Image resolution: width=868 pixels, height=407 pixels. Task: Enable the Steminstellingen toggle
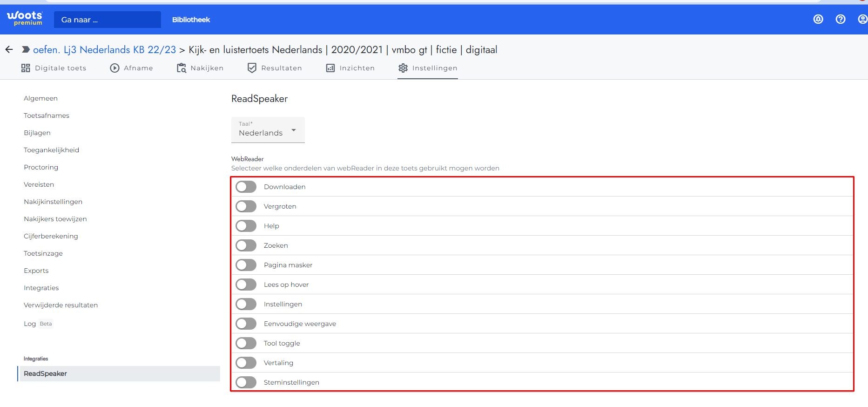point(246,382)
